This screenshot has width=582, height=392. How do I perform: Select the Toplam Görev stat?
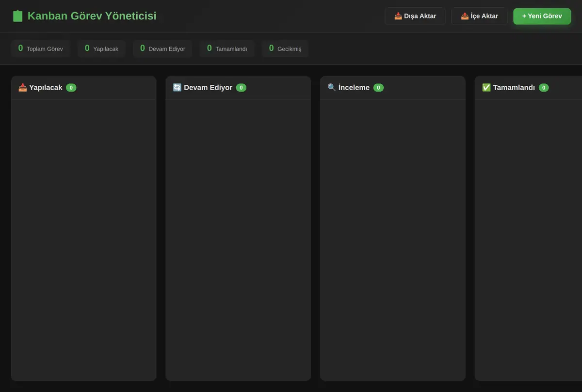[41, 48]
